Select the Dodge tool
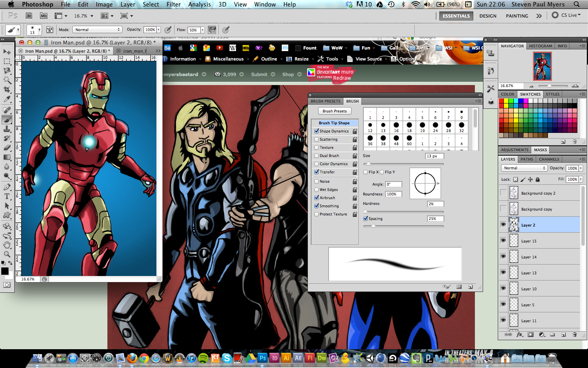Viewport: 588px width, 368px height. [7, 176]
